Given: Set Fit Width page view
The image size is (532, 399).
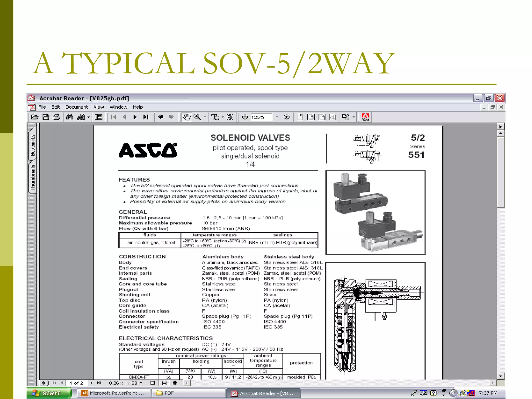Looking at the screenshot, I should [322, 117].
